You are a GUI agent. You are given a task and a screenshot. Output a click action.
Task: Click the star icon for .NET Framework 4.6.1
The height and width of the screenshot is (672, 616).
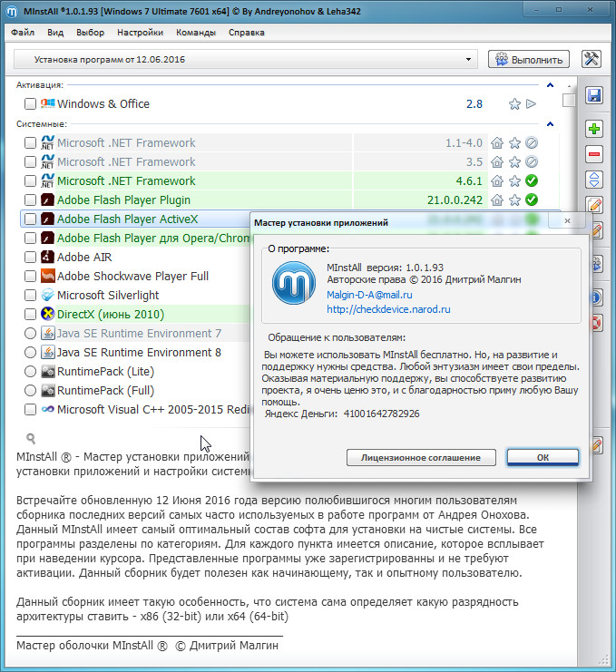514,180
